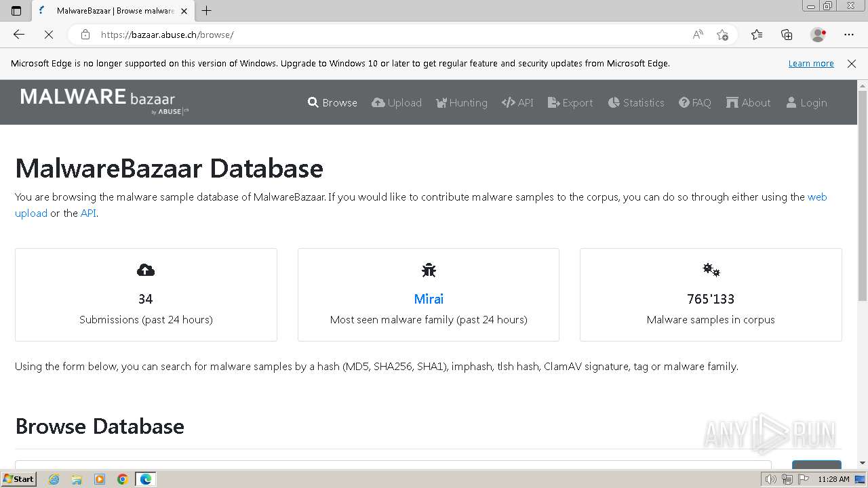Open Edge Settings and more menu

coord(849,35)
